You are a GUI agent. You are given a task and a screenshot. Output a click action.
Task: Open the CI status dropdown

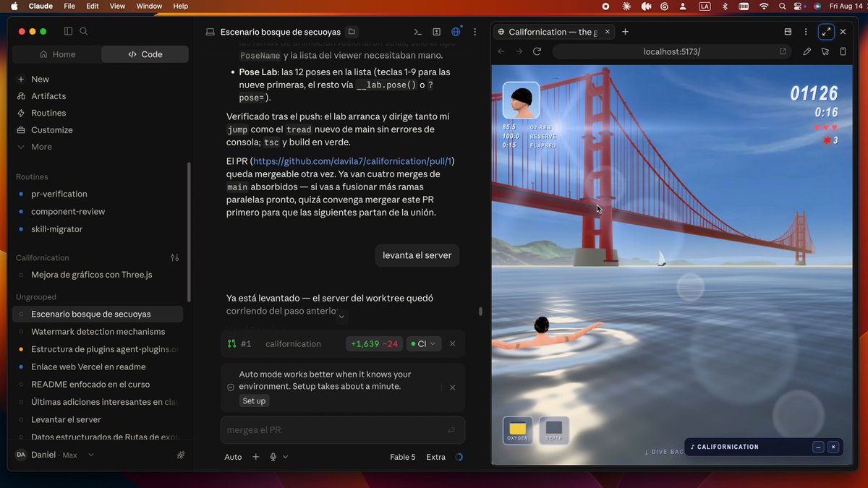click(x=423, y=344)
